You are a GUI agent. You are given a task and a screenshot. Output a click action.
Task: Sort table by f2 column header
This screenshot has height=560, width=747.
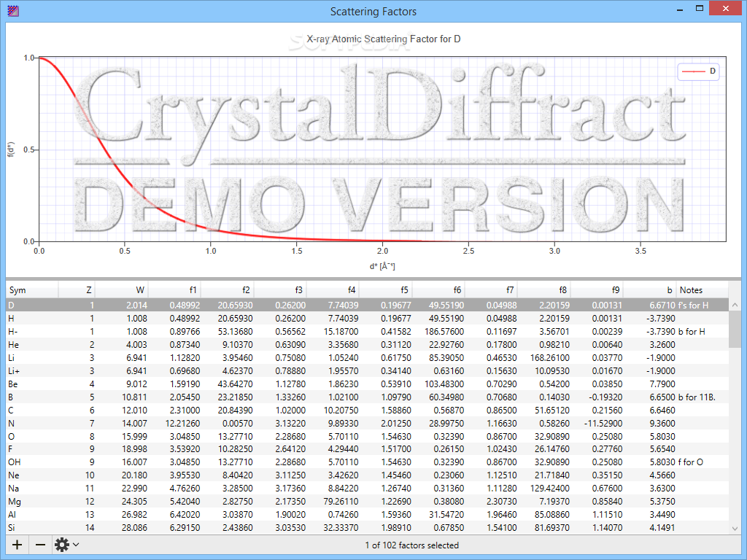tap(228, 290)
